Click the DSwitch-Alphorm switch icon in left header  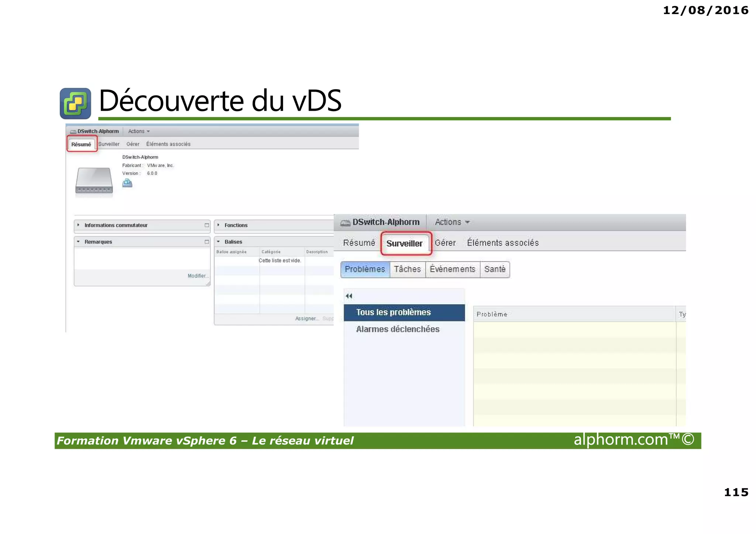(x=73, y=132)
